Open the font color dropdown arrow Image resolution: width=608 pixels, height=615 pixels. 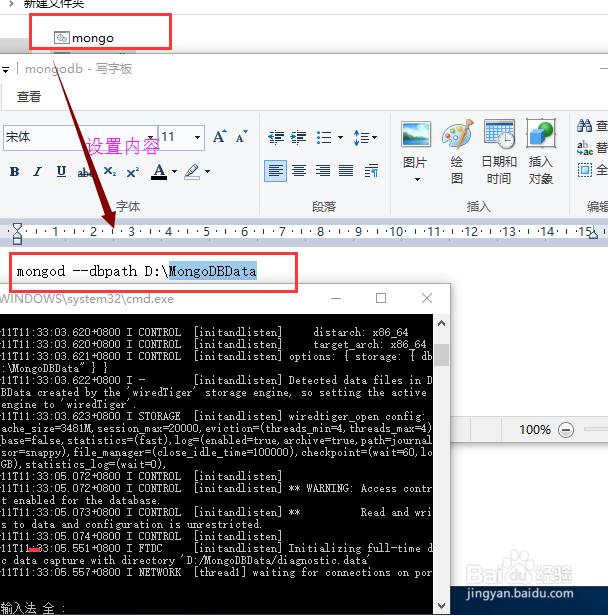click(x=175, y=171)
